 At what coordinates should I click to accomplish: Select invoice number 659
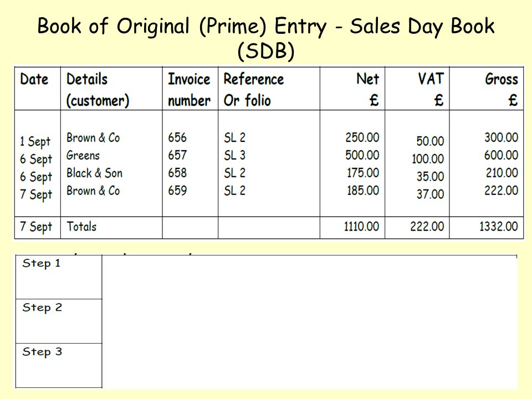click(x=177, y=190)
